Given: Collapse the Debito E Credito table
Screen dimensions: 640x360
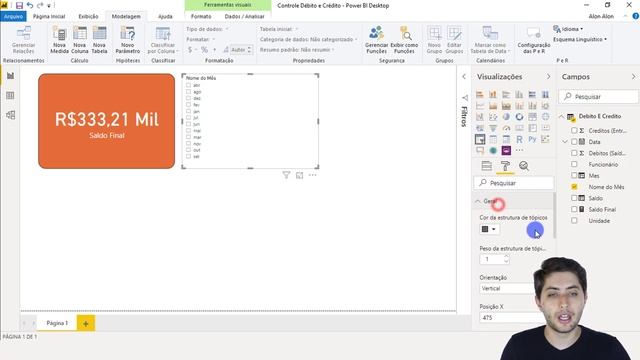Looking at the screenshot, I should tap(561, 116).
